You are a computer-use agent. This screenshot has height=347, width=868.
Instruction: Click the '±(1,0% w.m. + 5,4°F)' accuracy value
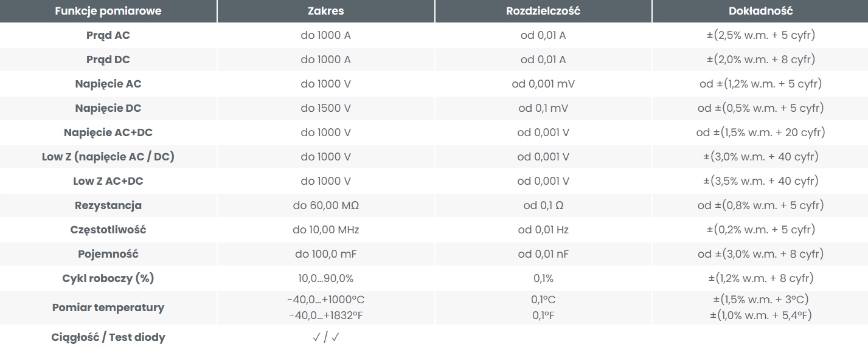(x=760, y=315)
